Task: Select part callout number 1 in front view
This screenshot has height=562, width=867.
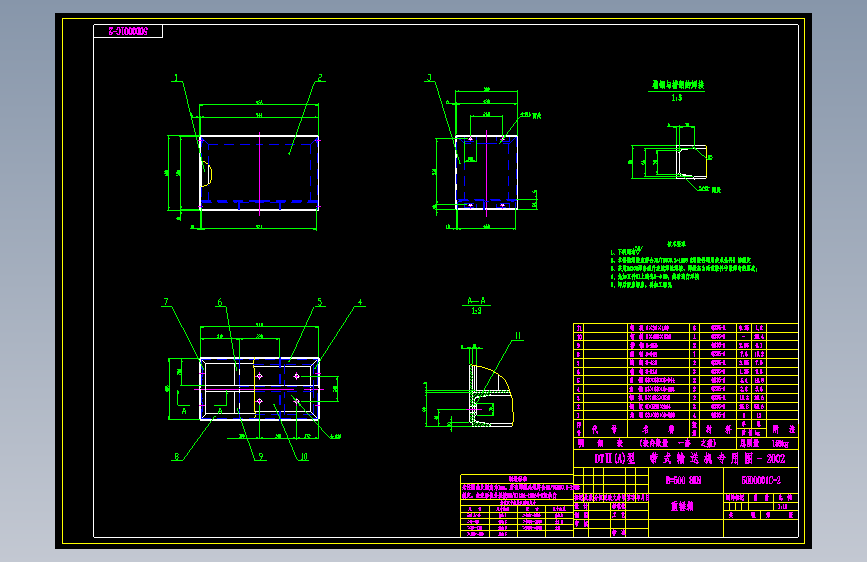Action: click(176, 78)
